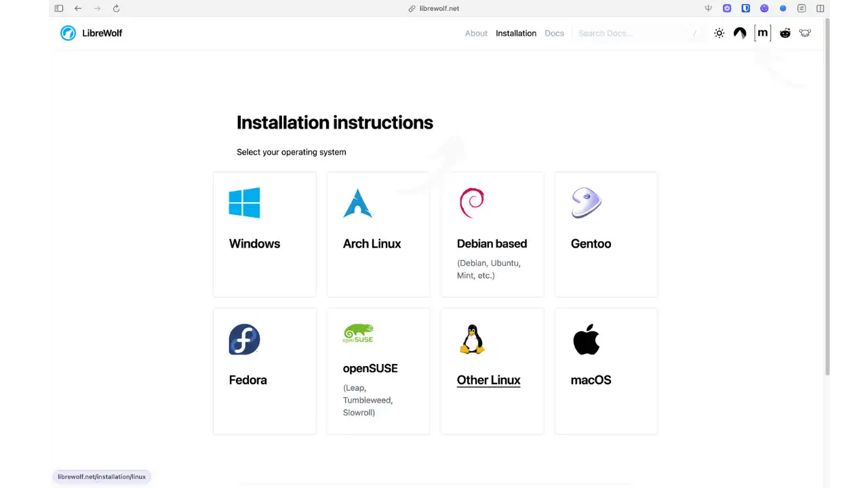Open the Other Linux link

[x=489, y=380]
